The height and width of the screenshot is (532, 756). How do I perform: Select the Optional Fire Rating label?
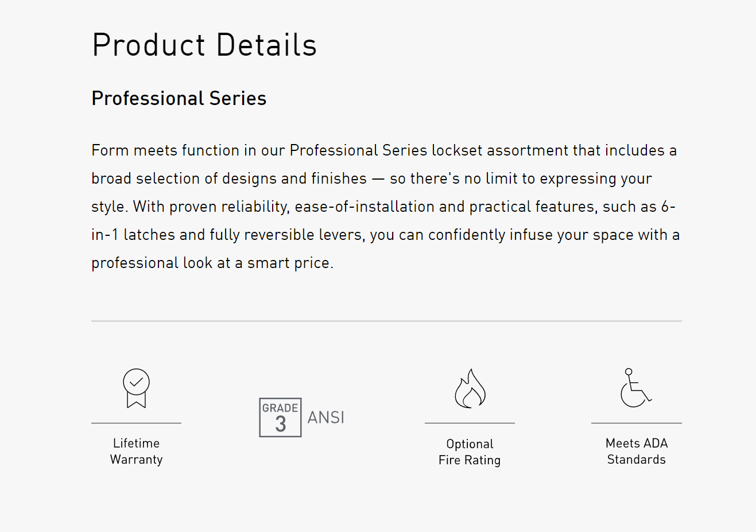click(470, 452)
